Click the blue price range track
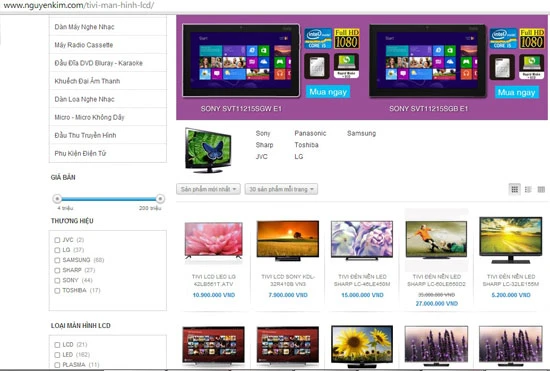The image size is (550, 371). tap(108, 199)
